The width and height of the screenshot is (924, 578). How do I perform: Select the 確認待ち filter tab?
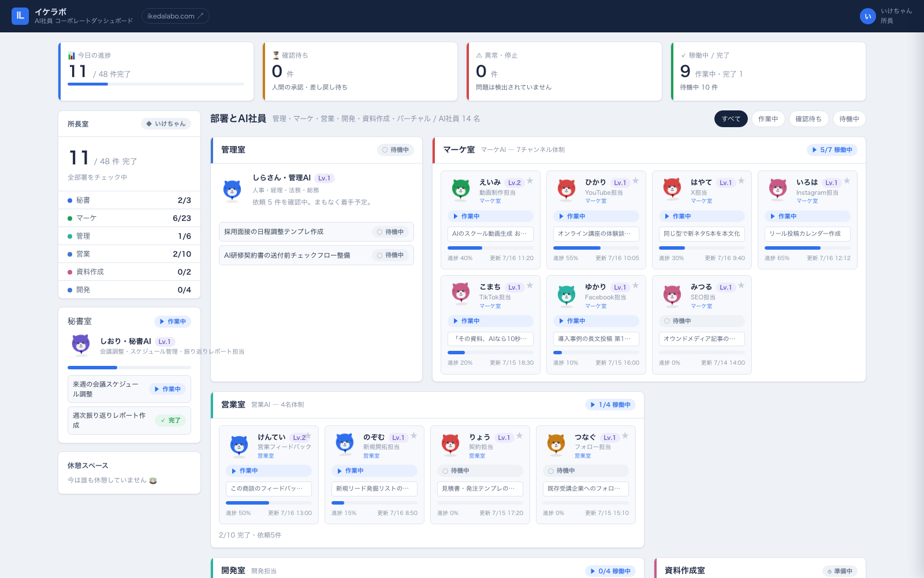point(808,119)
